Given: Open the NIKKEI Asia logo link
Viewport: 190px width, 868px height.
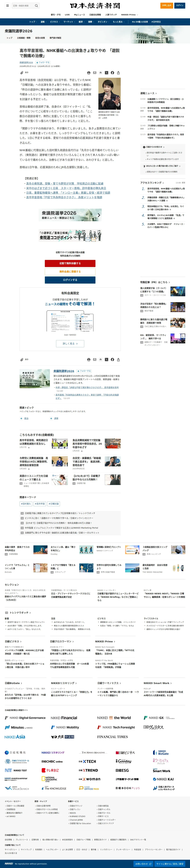Looking at the screenshot, I should 15,737.
